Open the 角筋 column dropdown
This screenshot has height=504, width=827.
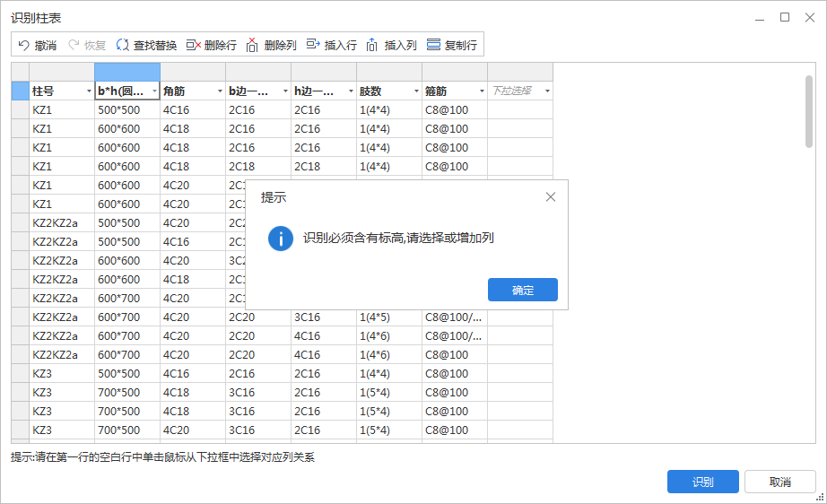(220, 91)
